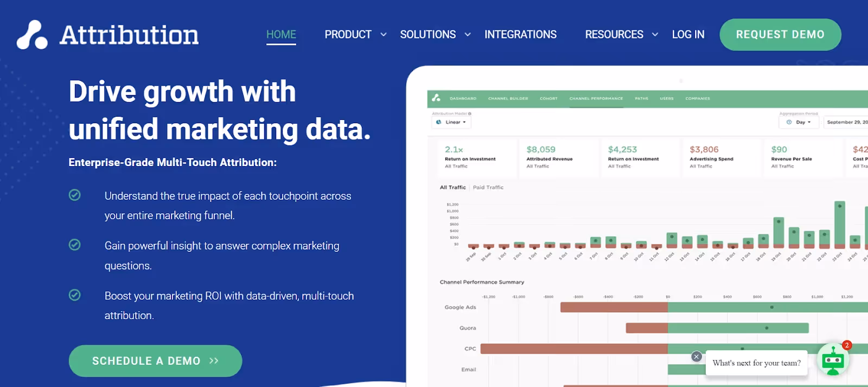
Task: Select the DASHBOARD tab in preview
Action: (463, 99)
